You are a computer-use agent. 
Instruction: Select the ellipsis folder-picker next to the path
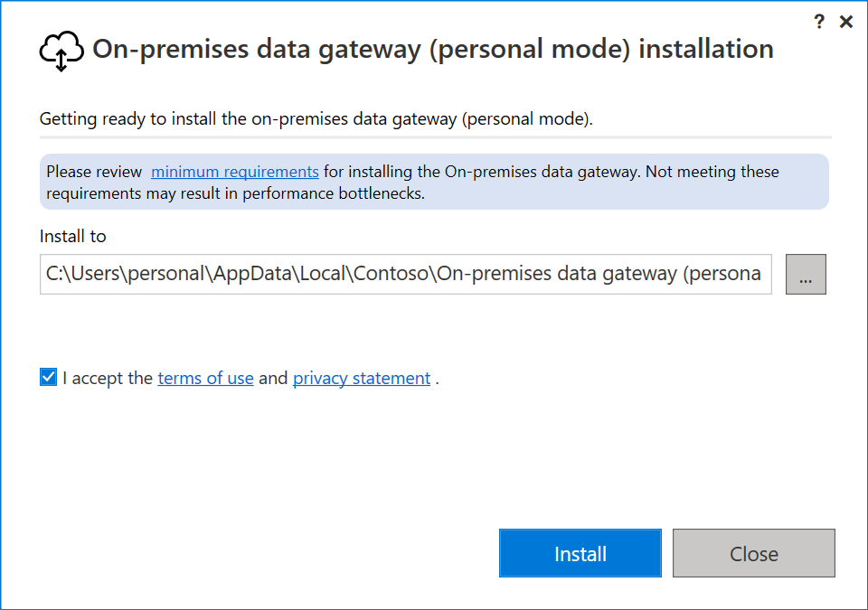pos(805,274)
